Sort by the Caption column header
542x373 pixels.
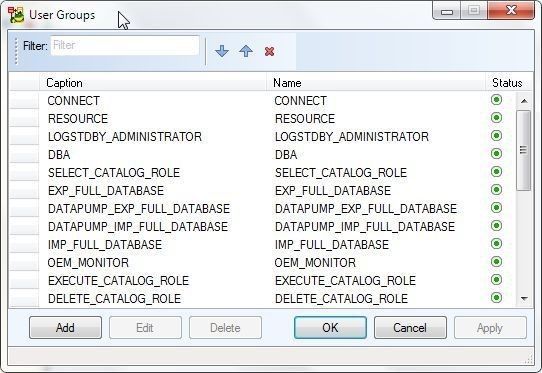[153, 83]
